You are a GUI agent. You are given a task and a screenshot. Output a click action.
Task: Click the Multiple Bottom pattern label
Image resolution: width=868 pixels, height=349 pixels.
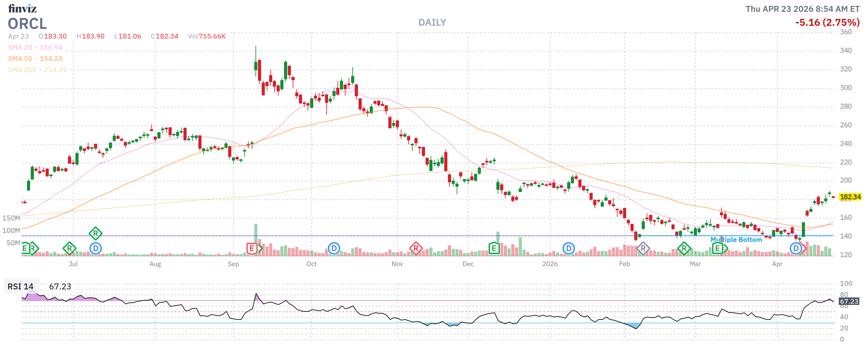[x=736, y=239]
